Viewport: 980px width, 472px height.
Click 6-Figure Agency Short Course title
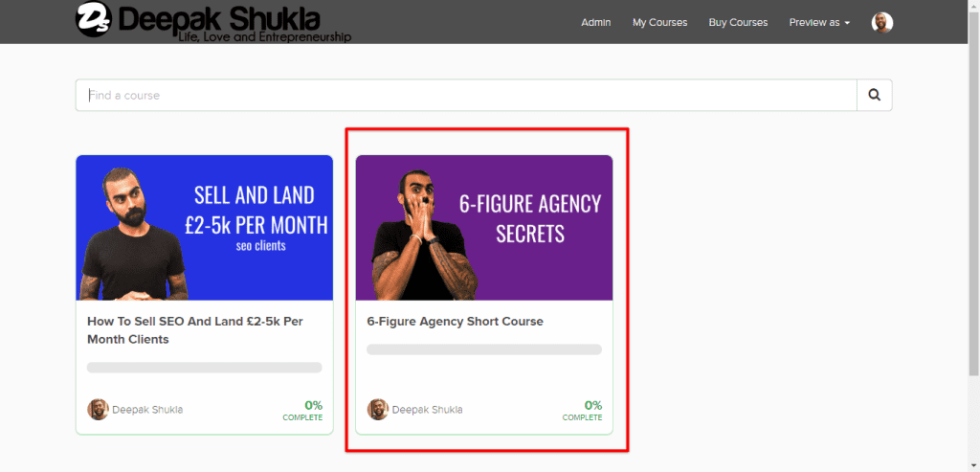pos(455,322)
